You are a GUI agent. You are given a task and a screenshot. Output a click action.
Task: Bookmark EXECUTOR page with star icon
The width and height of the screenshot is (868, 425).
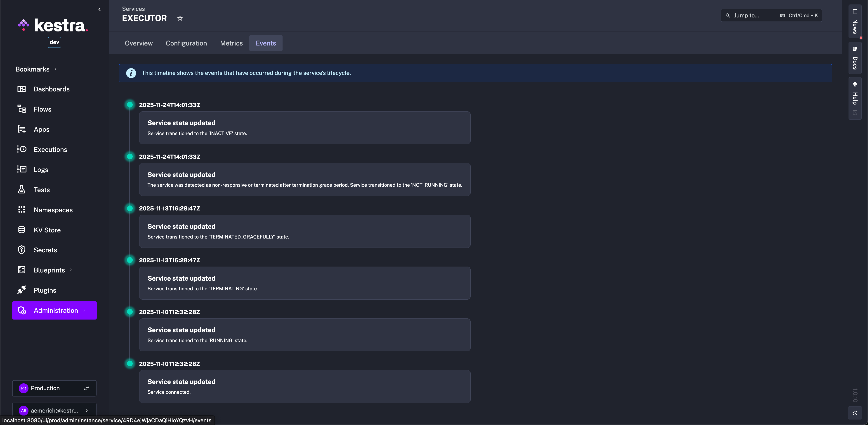(180, 18)
